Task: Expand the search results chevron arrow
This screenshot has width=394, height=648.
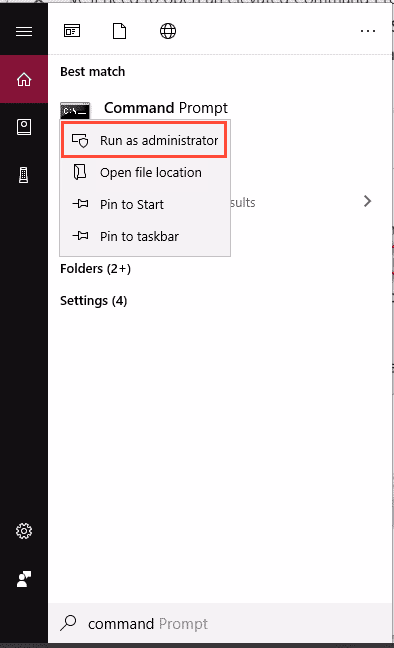Action: click(367, 202)
